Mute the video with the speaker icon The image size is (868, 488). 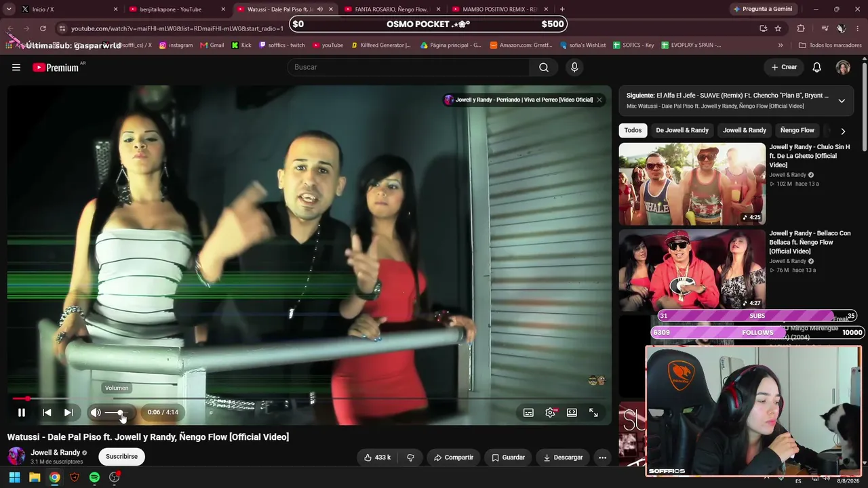coord(96,412)
